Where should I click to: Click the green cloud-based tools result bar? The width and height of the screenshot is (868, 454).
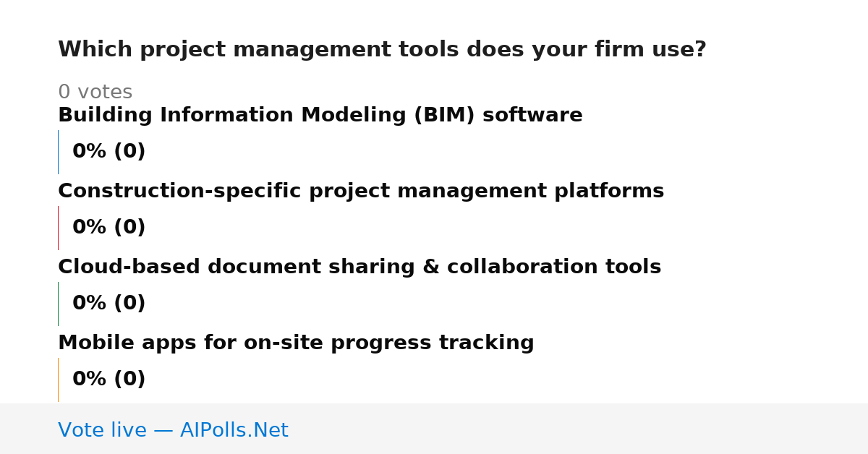click(x=58, y=304)
